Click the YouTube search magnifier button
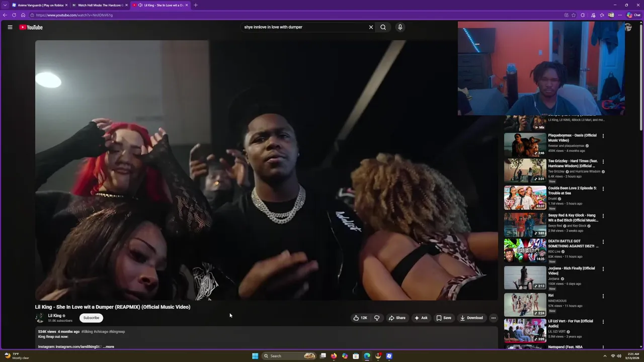The image size is (644, 362). point(383,27)
